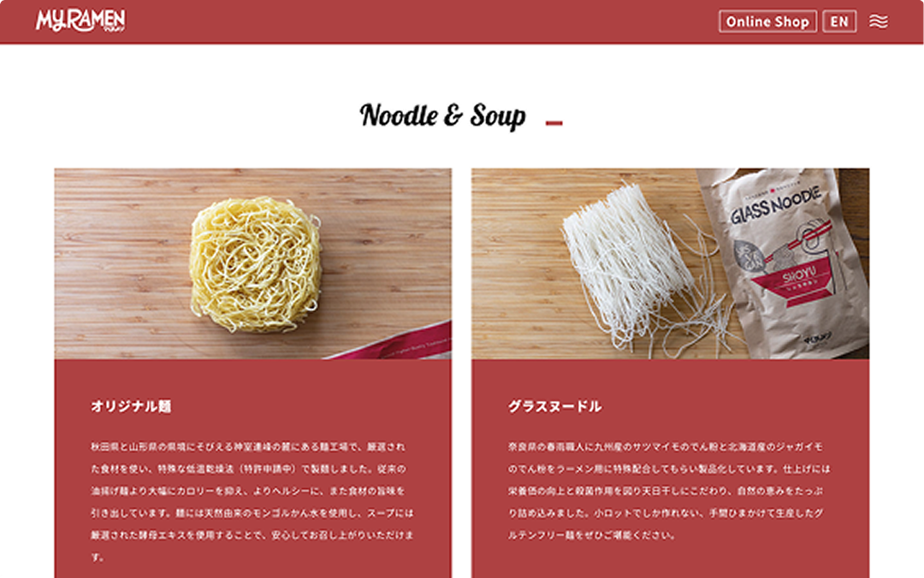Click the My Ramen logo
Screen dimensions: 924x578
[x=80, y=21]
